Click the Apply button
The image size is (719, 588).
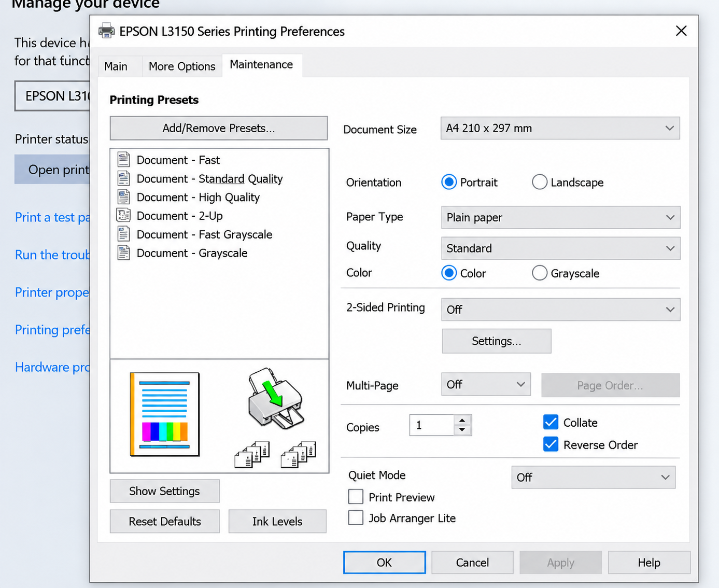[x=560, y=563]
